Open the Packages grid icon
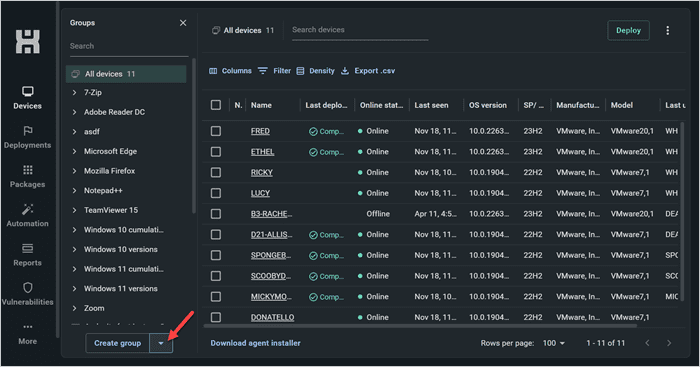The height and width of the screenshot is (367, 700). tap(28, 170)
